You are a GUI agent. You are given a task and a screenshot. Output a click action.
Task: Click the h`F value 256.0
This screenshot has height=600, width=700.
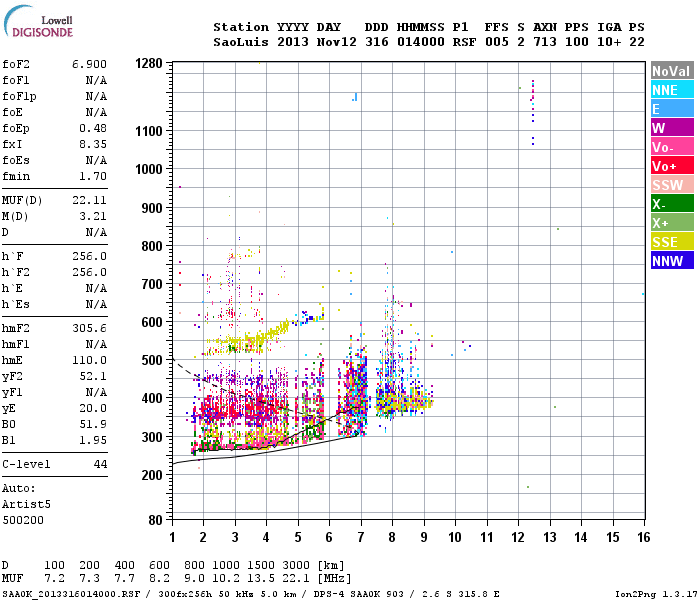[x=89, y=257]
